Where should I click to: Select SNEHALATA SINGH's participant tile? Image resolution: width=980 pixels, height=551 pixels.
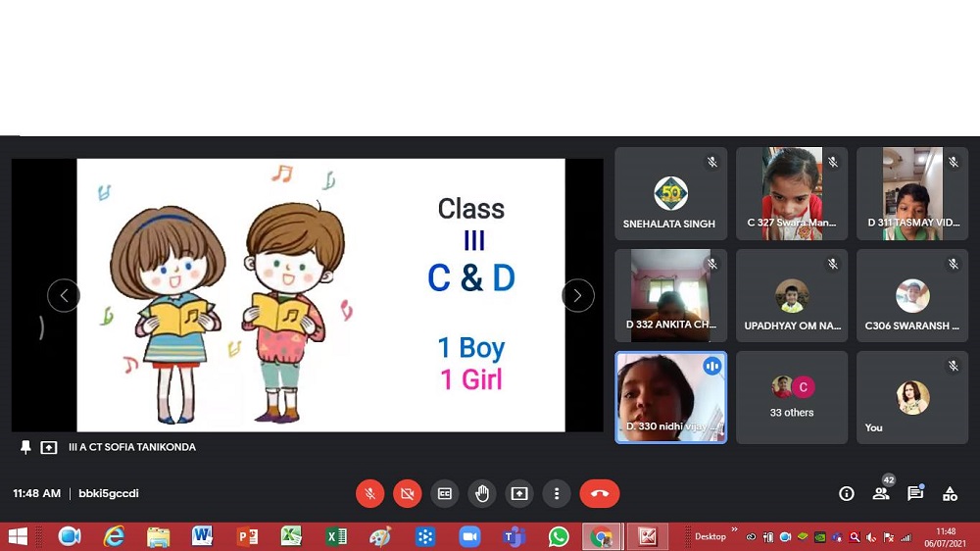670,194
